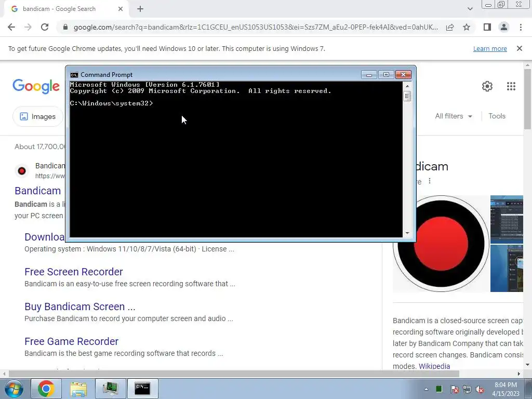
Task: Open Action Center flag icon
Action: point(454,389)
